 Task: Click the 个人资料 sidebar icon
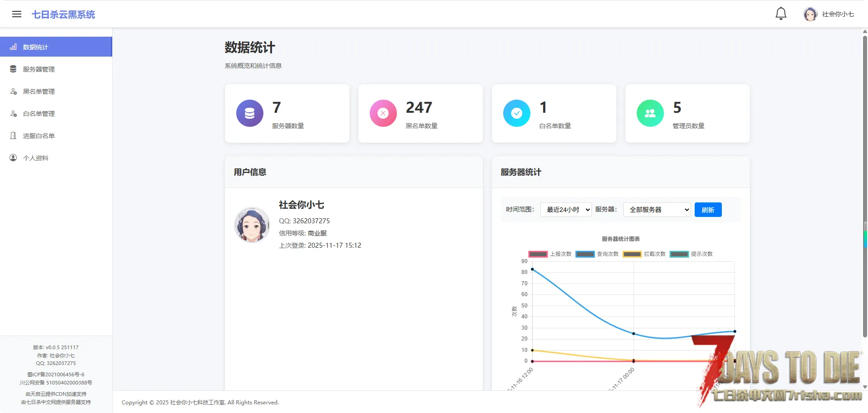pyautogui.click(x=14, y=158)
